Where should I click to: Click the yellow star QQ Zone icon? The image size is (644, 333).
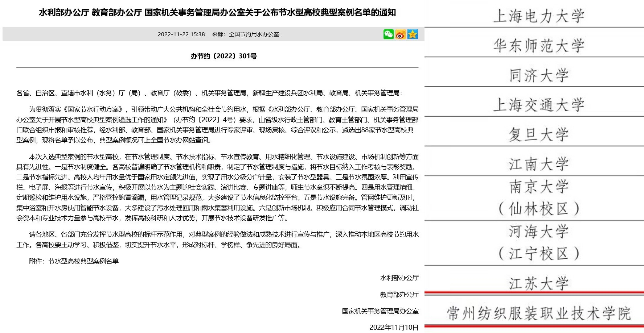pyautogui.click(x=413, y=34)
